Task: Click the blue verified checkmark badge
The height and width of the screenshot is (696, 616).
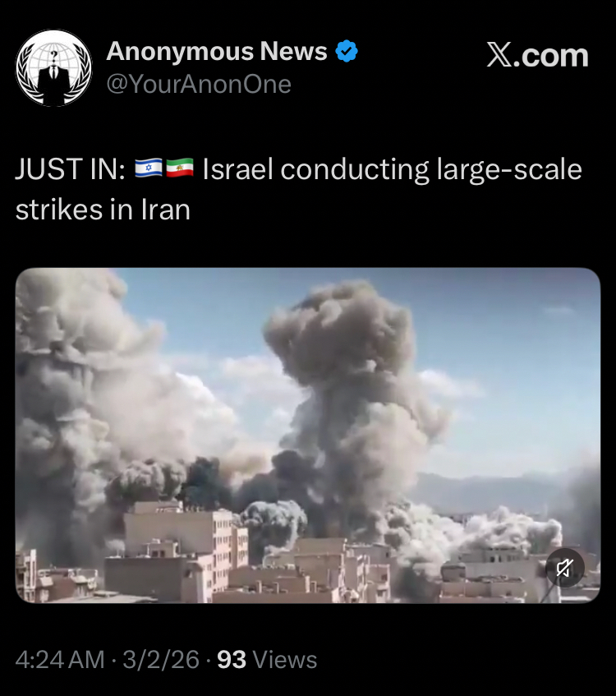Action: (x=347, y=51)
